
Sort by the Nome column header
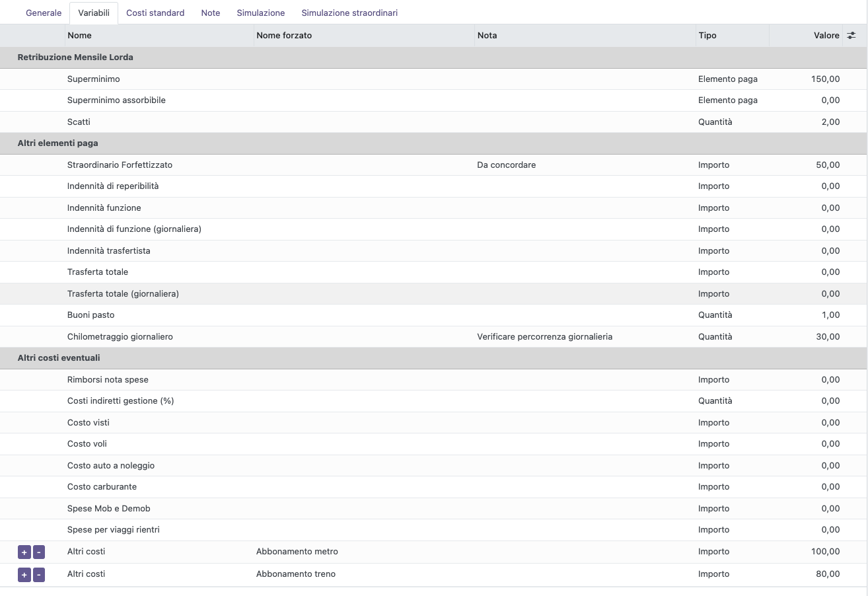(79, 36)
